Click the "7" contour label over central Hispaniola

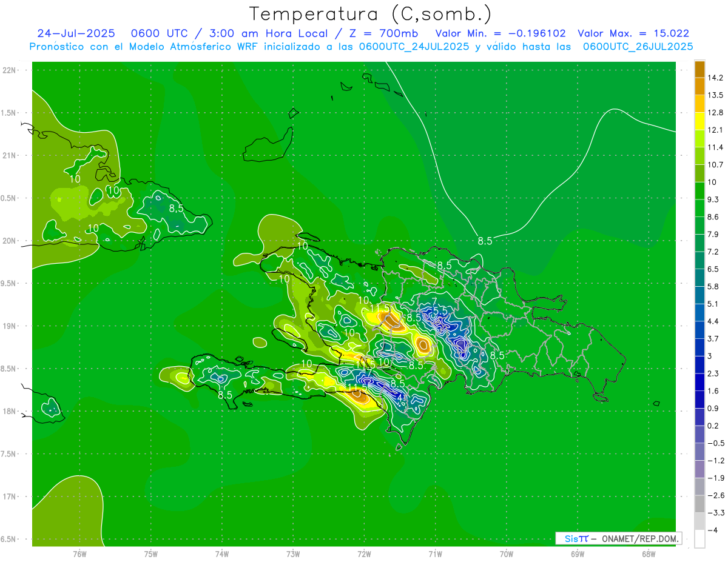[434, 302]
